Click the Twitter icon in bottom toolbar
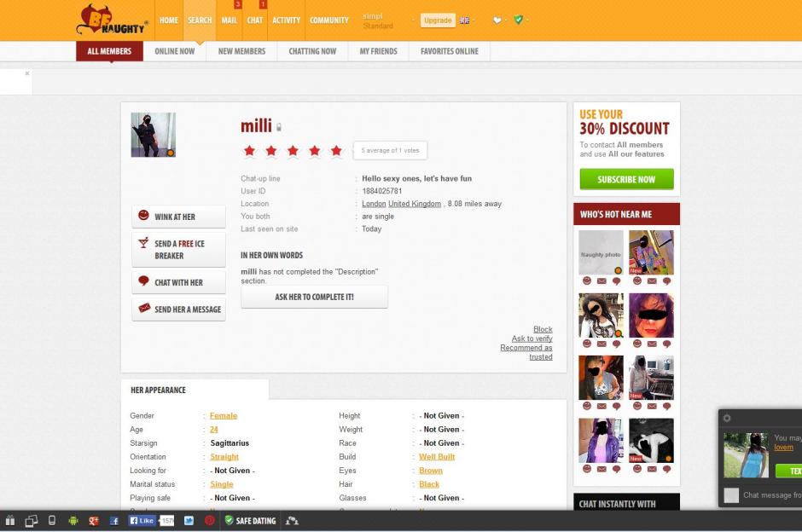 189,521
